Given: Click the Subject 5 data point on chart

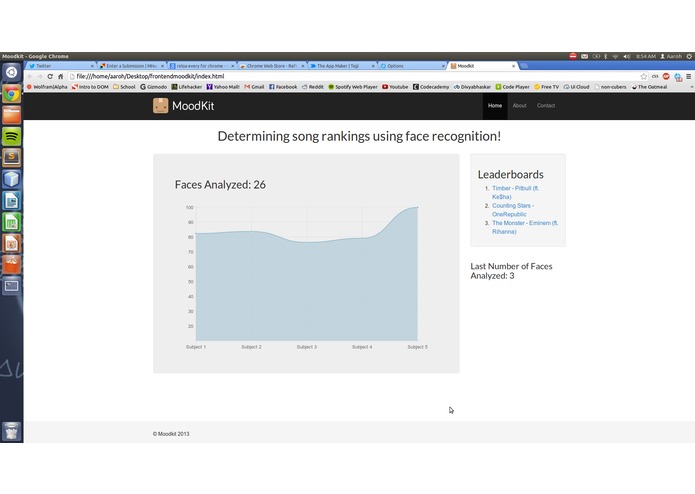Looking at the screenshot, I should tap(417, 207).
